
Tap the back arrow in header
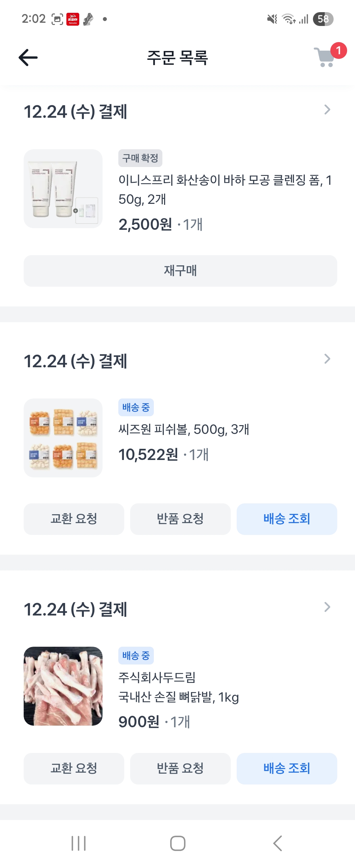(x=28, y=57)
